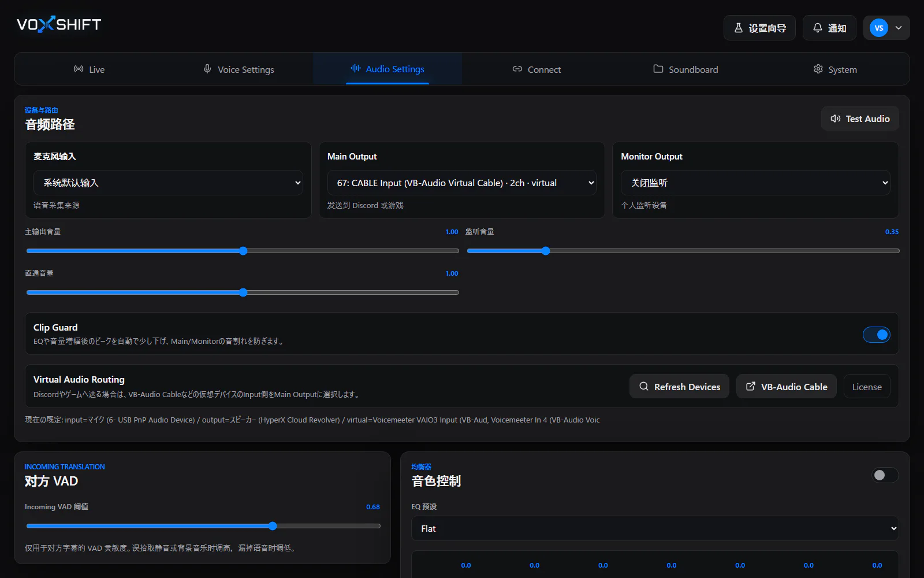
Task: Click the 直通音量 passthrough volume slider
Action: pos(243,292)
